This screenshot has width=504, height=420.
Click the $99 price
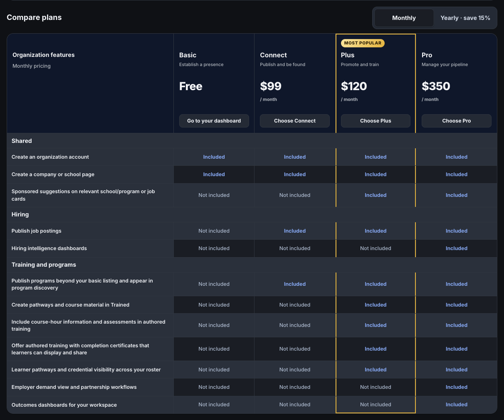(x=271, y=86)
